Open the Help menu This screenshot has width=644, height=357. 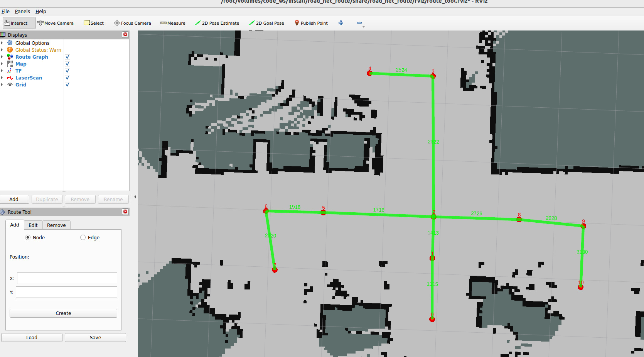pos(41,12)
